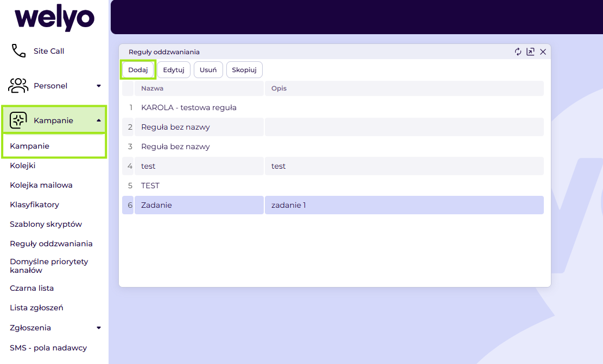Pop out the panel into new window
Image resolution: width=603 pixels, height=364 pixels.
click(530, 52)
